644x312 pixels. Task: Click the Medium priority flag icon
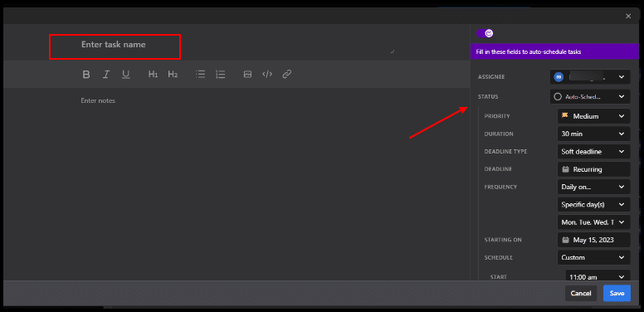pyautogui.click(x=565, y=116)
